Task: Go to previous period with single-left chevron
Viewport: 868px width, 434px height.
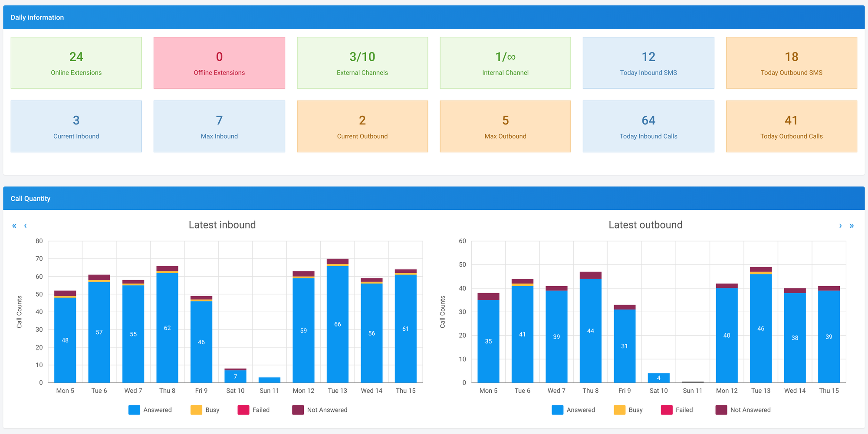Action: (26, 225)
